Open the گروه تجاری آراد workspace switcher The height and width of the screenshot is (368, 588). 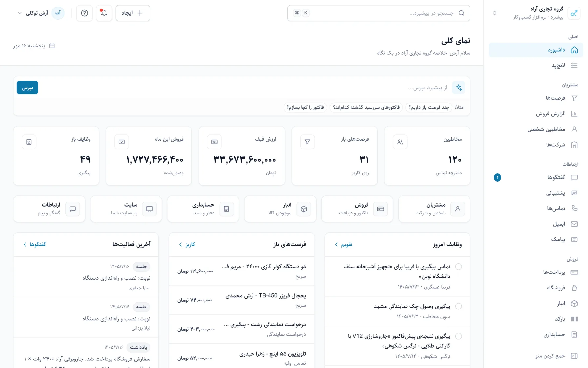point(536,13)
